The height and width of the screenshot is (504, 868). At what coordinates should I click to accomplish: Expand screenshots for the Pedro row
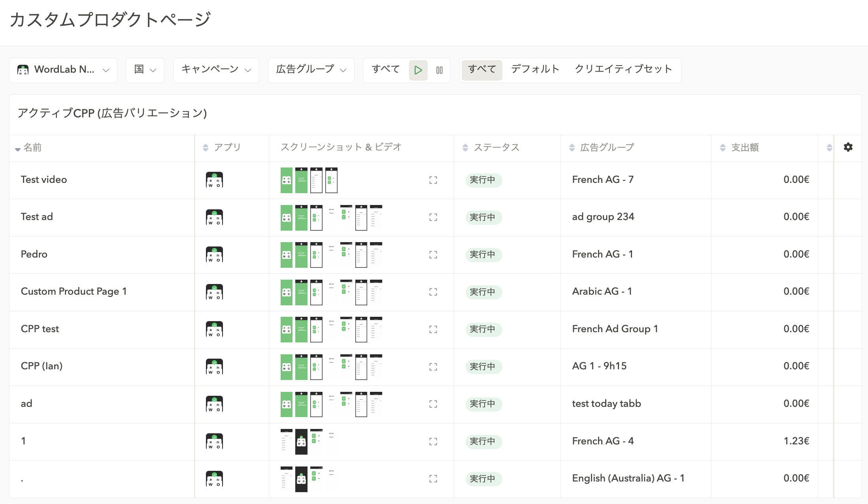tap(433, 255)
